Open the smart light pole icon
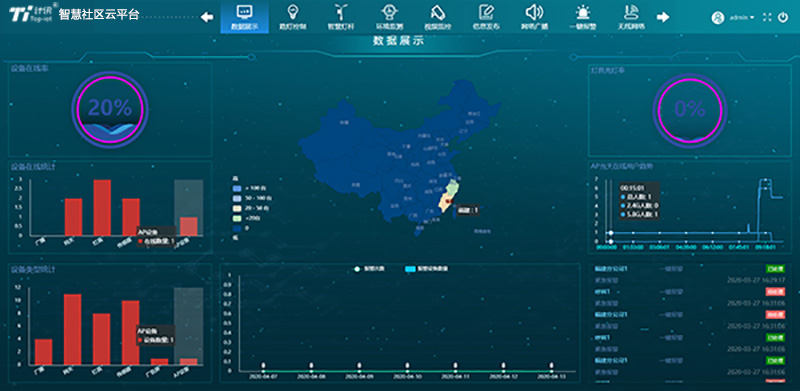 pyautogui.click(x=341, y=11)
